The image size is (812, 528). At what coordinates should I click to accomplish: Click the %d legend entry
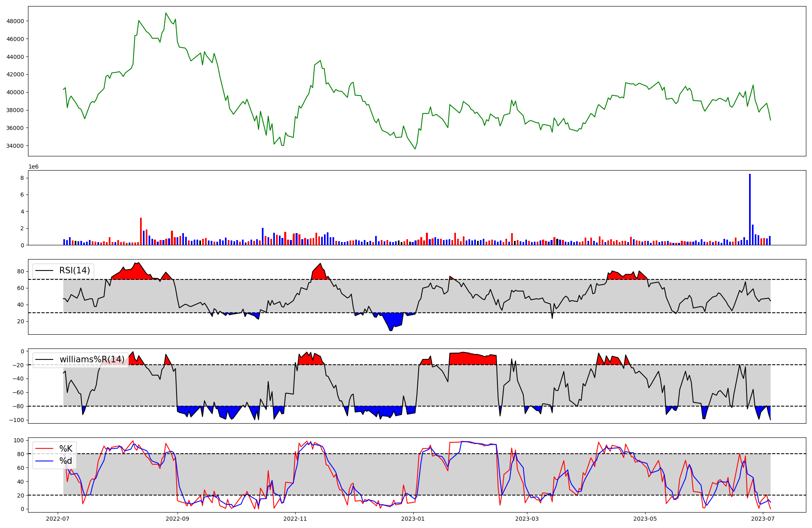[66, 461]
